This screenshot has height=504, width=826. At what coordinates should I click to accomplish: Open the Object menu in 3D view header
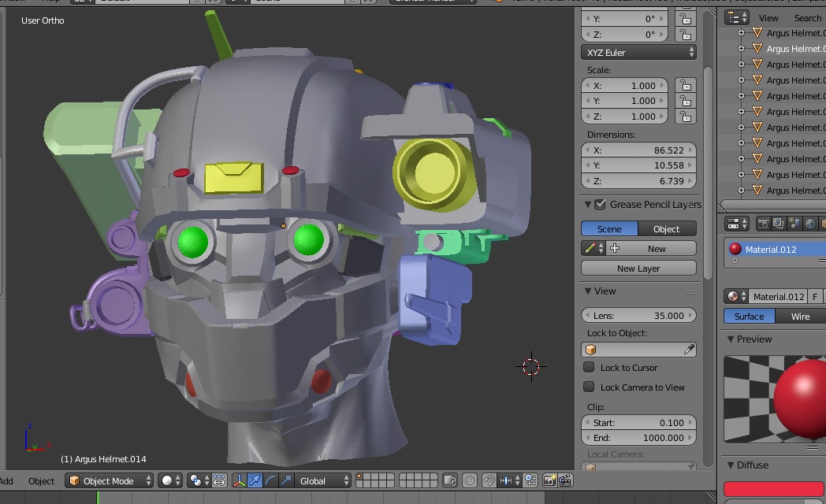tap(42, 480)
